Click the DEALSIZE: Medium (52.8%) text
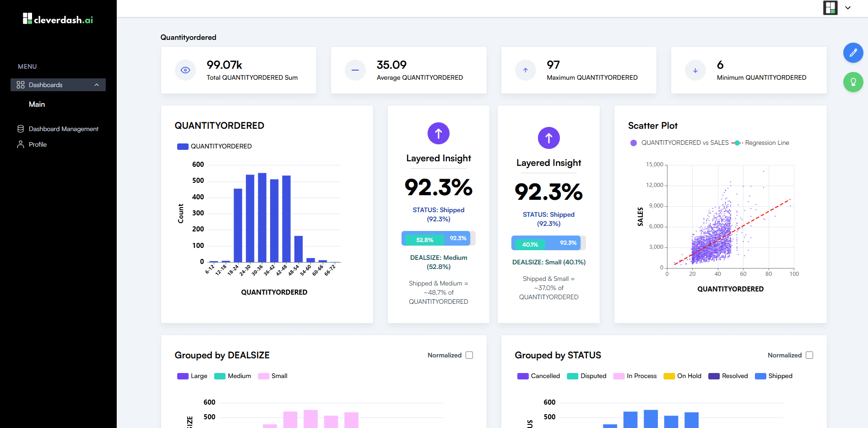Screen dimensions: 868x428 click(439, 262)
